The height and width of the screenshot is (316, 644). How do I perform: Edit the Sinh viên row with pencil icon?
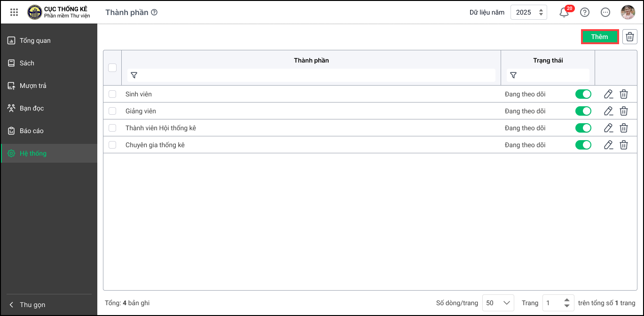[x=608, y=94]
